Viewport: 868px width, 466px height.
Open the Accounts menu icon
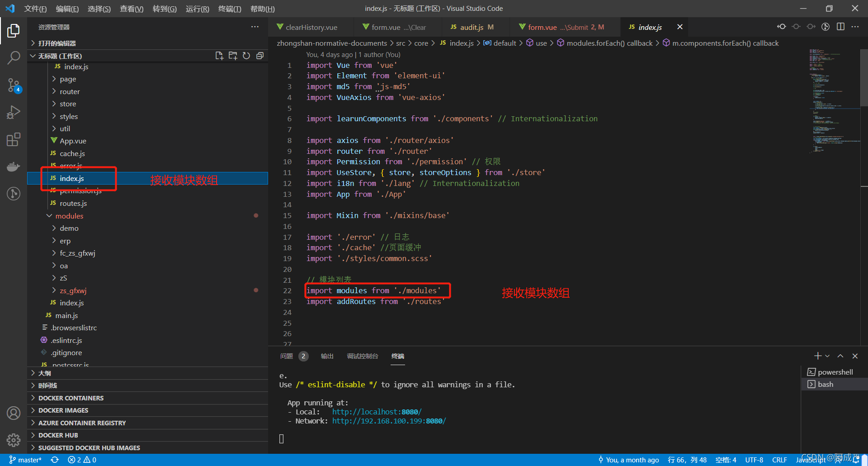click(x=14, y=413)
